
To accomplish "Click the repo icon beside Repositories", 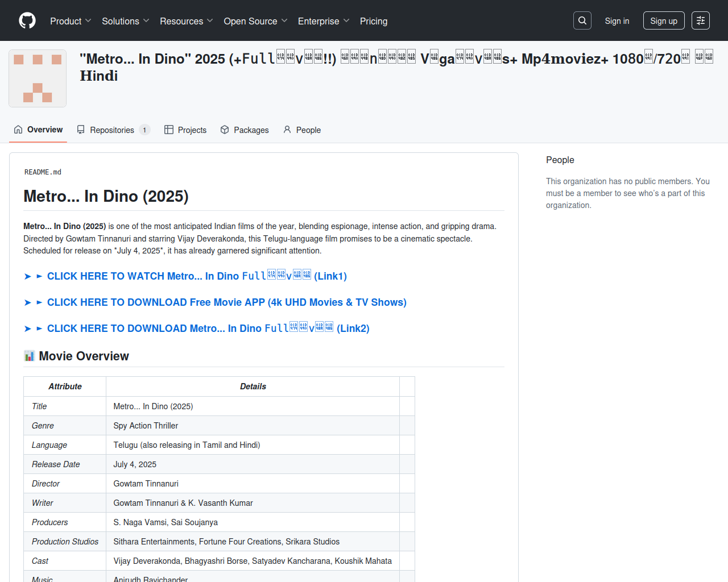I will (x=81, y=130).
